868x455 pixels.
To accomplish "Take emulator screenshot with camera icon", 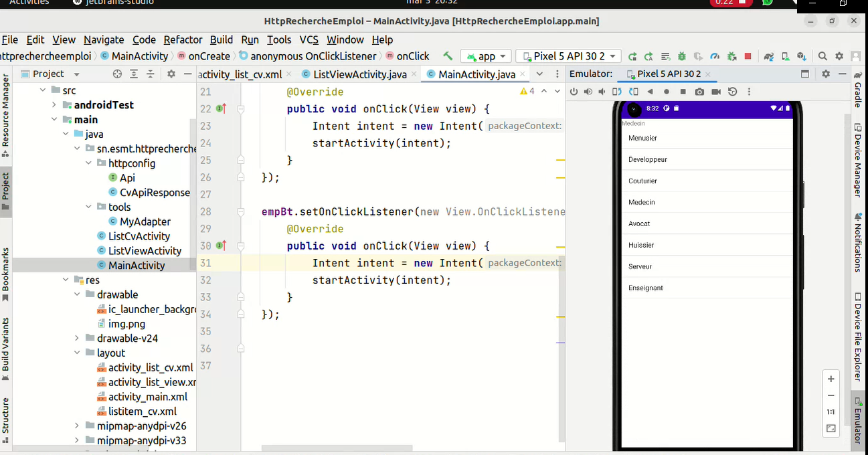I will click(x=699, y=92).
